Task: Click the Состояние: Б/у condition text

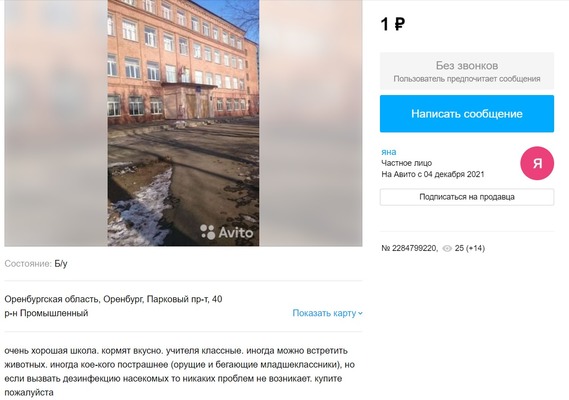Action: coord(36,264)
